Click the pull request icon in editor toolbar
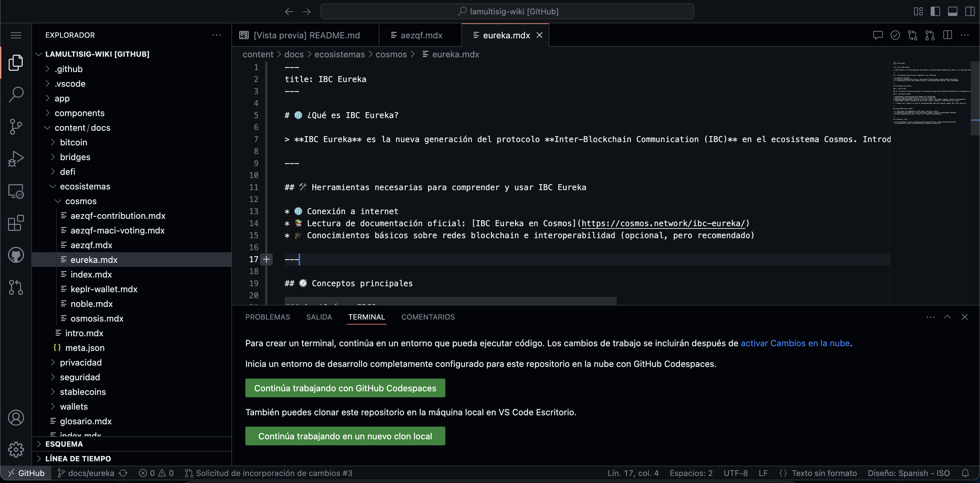 click(x=930, y=35)
